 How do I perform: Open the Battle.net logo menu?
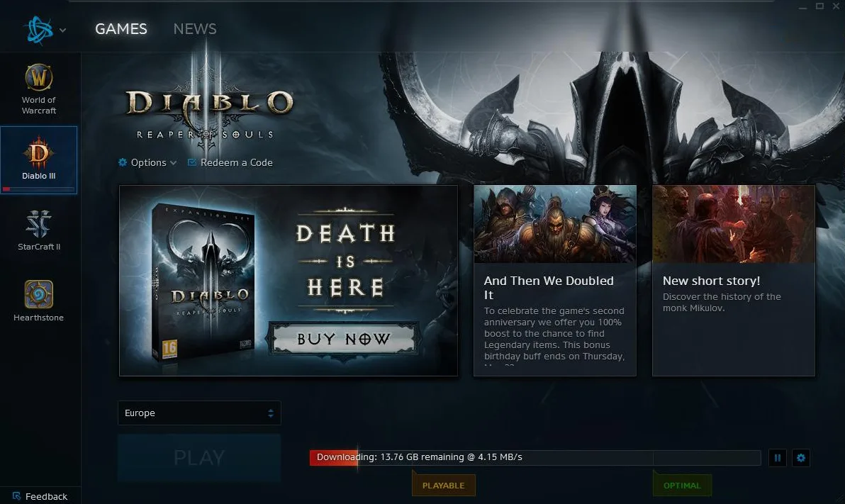pyautogui.click(x=40, y=29)
